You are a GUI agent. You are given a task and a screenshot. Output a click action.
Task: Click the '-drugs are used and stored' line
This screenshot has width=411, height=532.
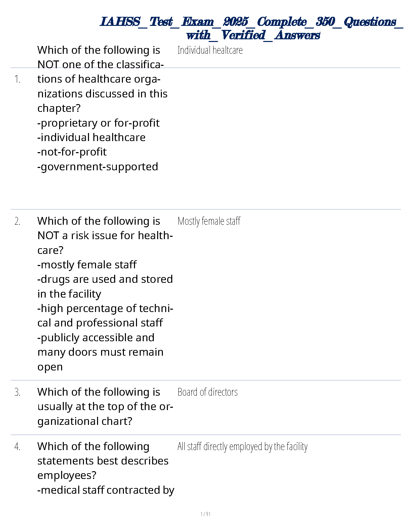pyautogui.click(x=105, y=279)
